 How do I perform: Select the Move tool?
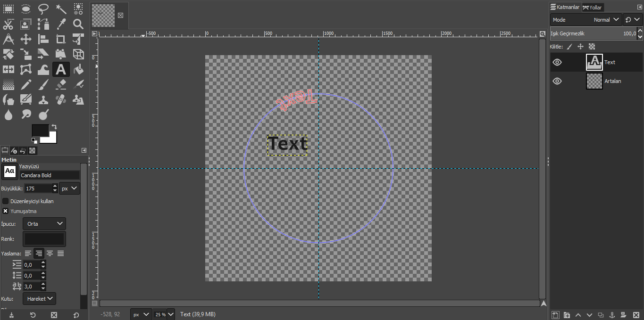pos(26,39)
